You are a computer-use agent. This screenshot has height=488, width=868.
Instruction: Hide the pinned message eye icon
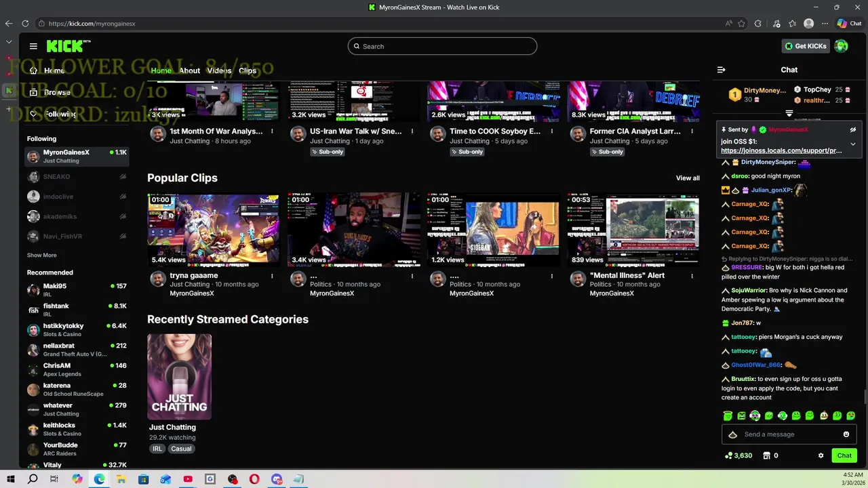coord(853,129)
